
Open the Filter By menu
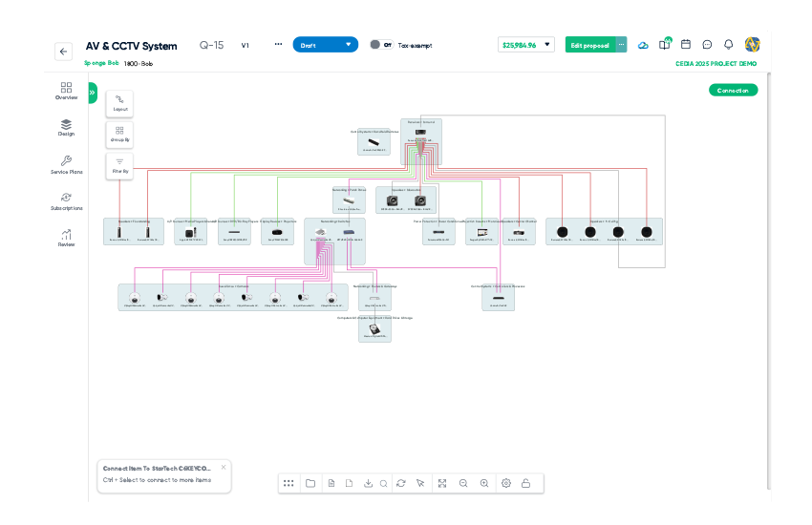pyautogui.click(x=119, y=166)
